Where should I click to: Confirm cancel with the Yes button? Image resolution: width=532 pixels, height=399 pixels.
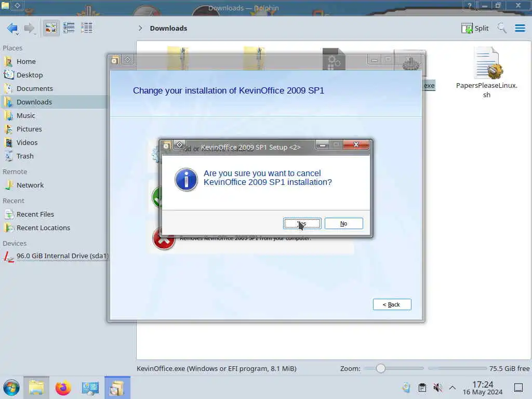pyautogui.click(x=302, y=223)
